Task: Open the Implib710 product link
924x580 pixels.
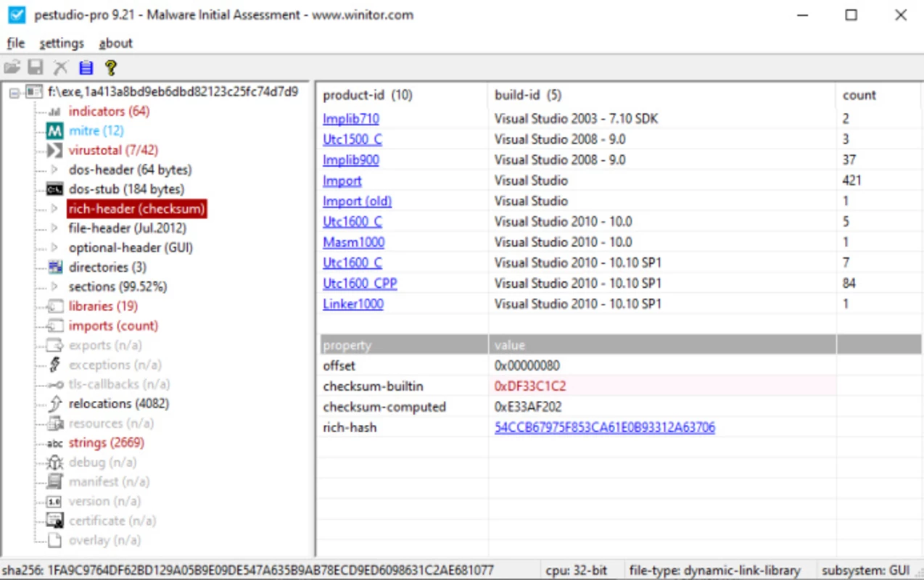Action: 351,119
